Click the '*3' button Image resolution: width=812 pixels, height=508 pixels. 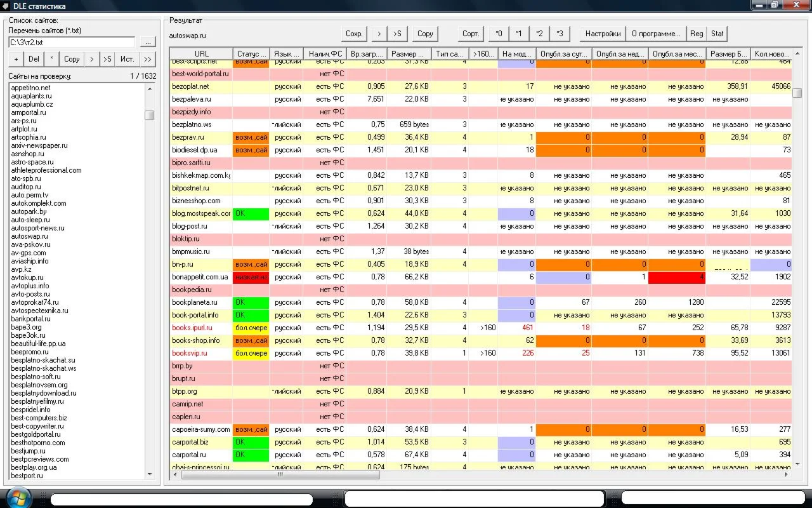560,34
